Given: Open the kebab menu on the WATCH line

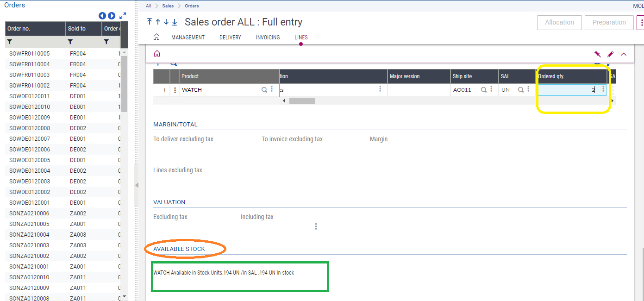Looking at the screenshot, I should coord(175,89).
